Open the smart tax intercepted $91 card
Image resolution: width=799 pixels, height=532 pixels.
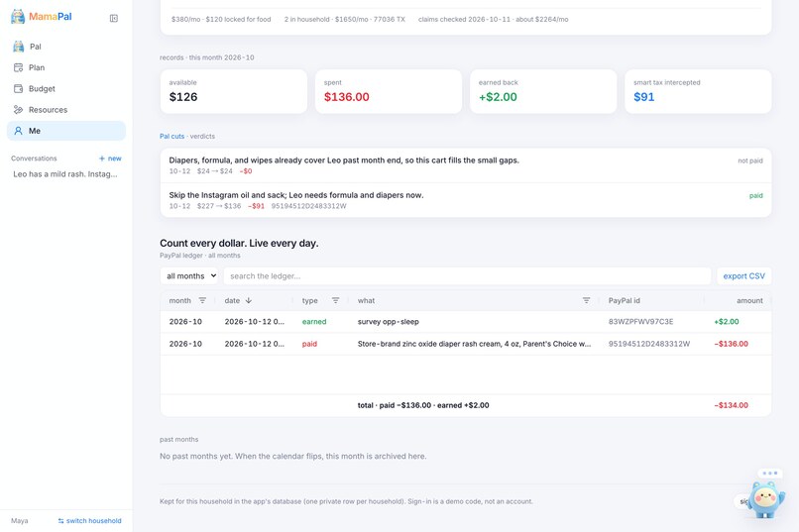(698, 91)
